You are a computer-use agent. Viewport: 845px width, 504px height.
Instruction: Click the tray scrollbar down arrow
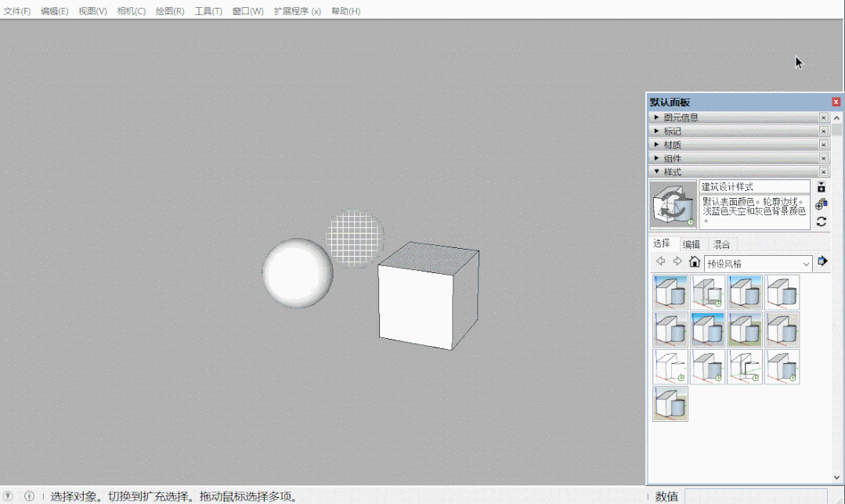[836, 477]
